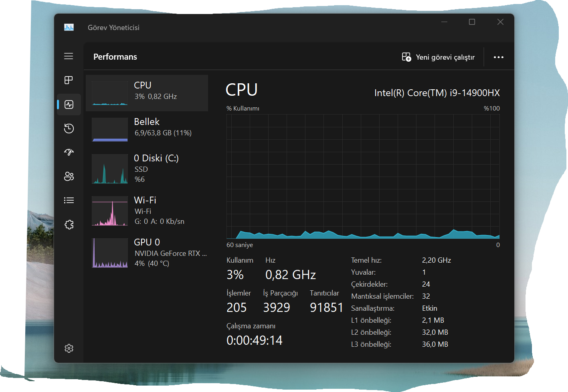Click the run new task icon
The image size is (568, 392).
[x=406, y=57]
